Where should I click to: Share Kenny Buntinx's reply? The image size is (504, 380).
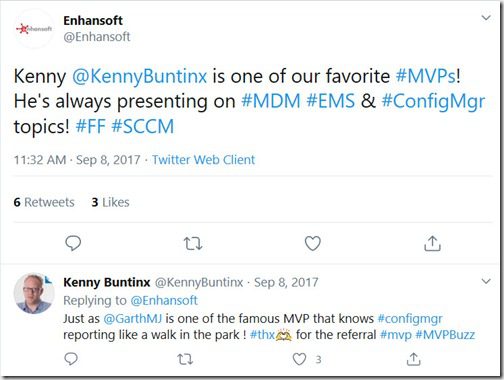[413, 359]
